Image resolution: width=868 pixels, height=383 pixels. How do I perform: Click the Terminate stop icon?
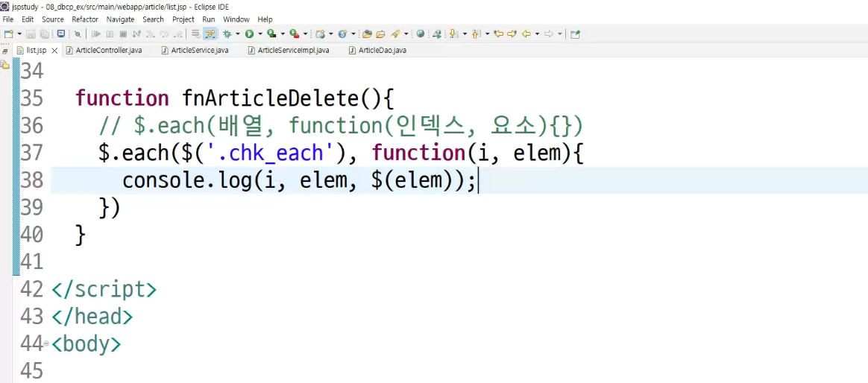click(123, 34)
